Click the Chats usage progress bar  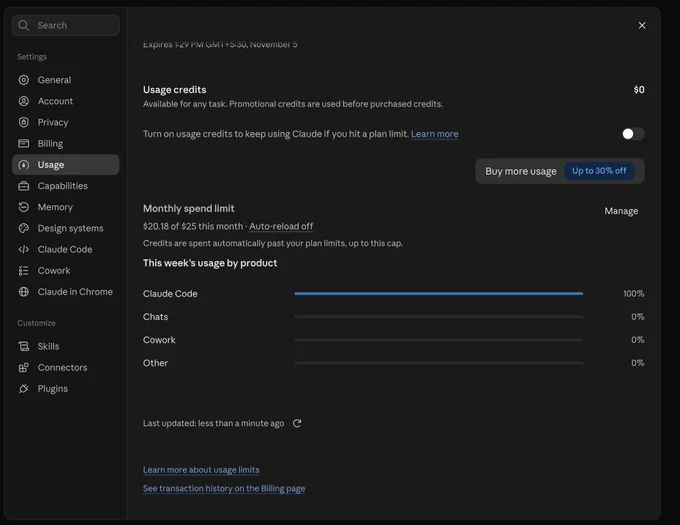click(438, 317)
